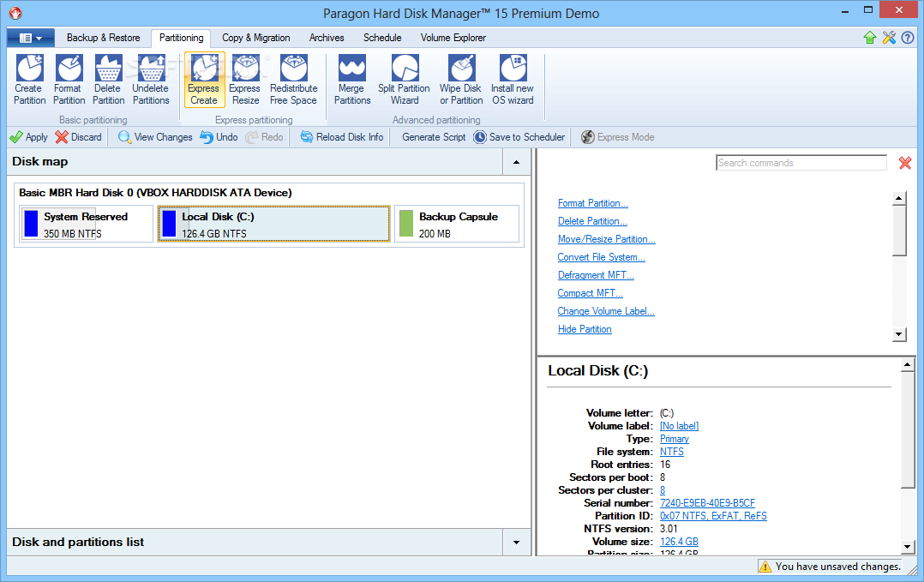Clear search with red X icon

pyautogui.click(x=905, y=163)
